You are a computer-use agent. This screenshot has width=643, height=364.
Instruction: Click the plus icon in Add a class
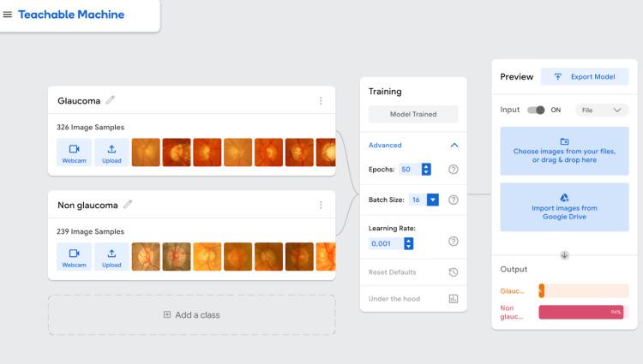tap(167, 314)
